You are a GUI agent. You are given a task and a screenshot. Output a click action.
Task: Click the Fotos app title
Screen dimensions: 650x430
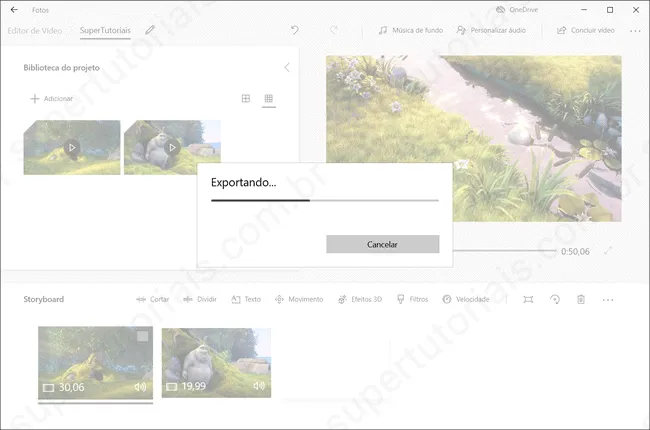point(40,10)
